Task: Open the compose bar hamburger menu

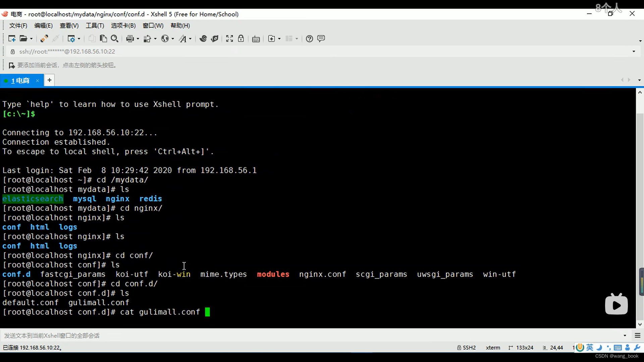Action: 638,336
